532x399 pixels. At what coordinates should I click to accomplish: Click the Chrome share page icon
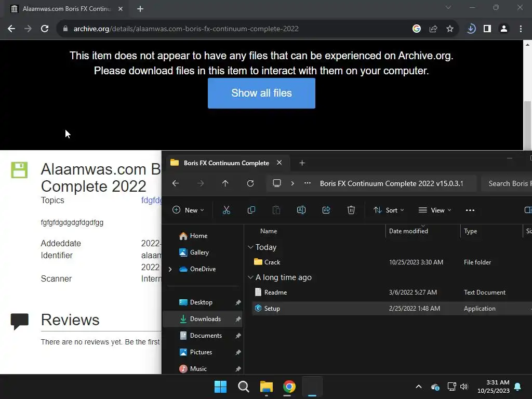pyautogui.click(x=433, y=29)
